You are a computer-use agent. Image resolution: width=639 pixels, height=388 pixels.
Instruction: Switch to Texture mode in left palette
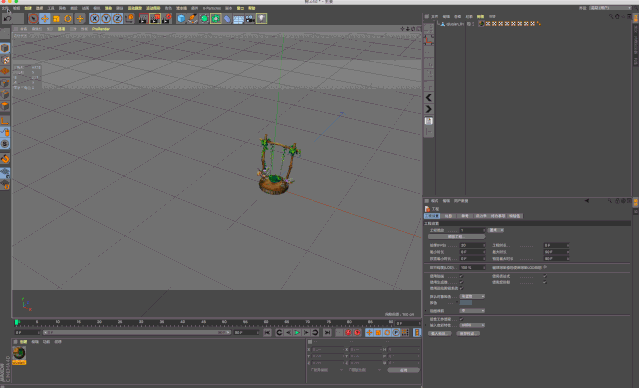coord(5,60)
